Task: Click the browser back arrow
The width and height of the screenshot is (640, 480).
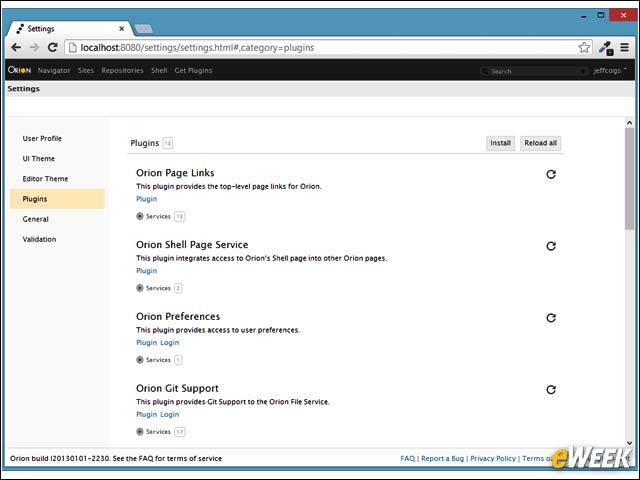Action: pyautogui.click(x=16, y=47)
